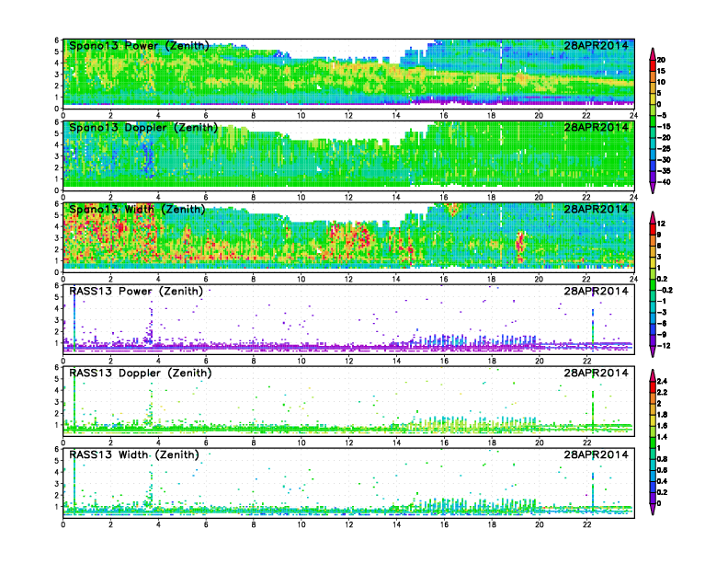Click the 10 label on the upper colorbar

(661, 82)
